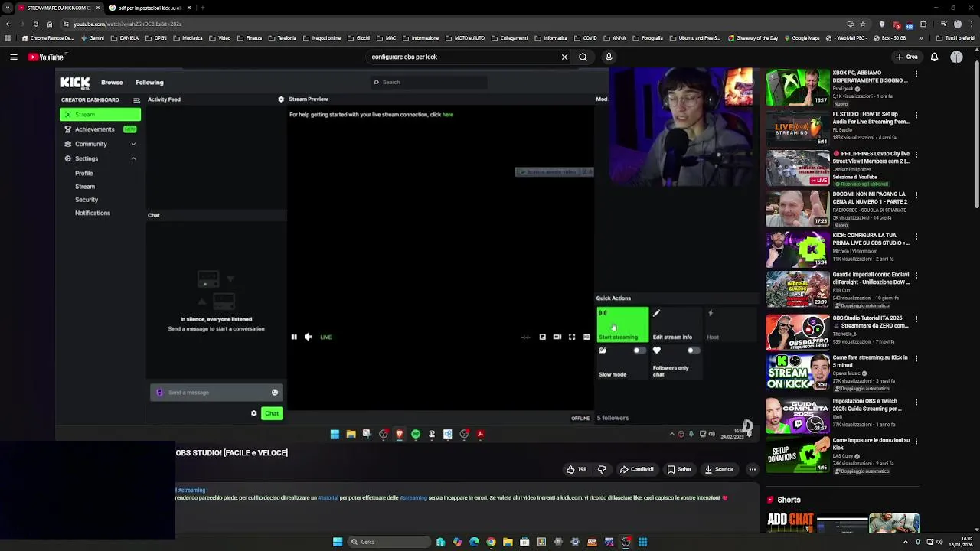Download the video with Scarica
Screen dimensions: 980x551
click(x=720, y=469)
